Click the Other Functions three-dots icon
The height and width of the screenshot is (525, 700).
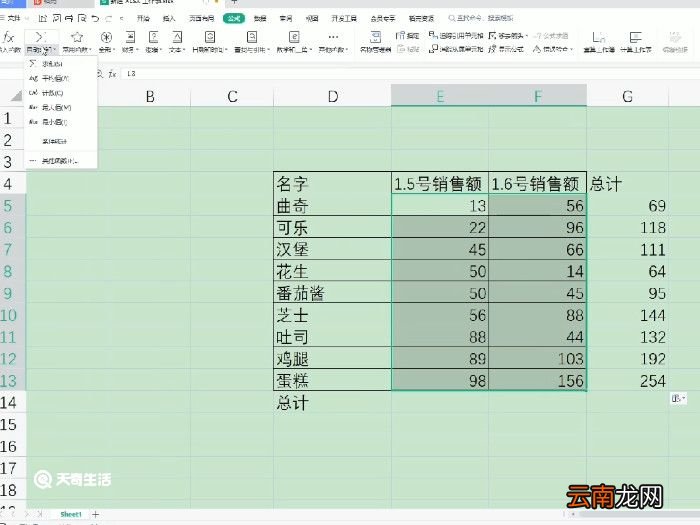333,37
